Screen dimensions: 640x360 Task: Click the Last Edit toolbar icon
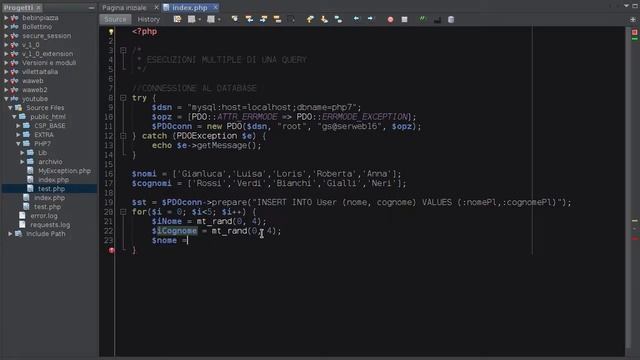pos(177,19)
